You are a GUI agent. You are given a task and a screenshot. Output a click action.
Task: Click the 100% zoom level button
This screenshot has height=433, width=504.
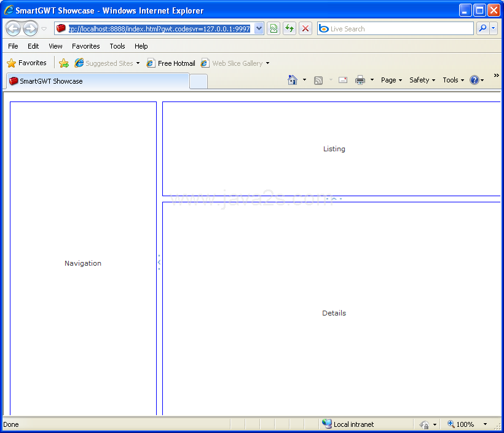pyautogui.click(x=461, y=424)
